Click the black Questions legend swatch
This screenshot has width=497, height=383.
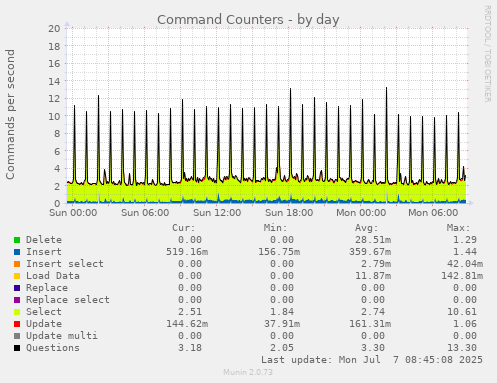pyautogui.click(x=17, y=348)
